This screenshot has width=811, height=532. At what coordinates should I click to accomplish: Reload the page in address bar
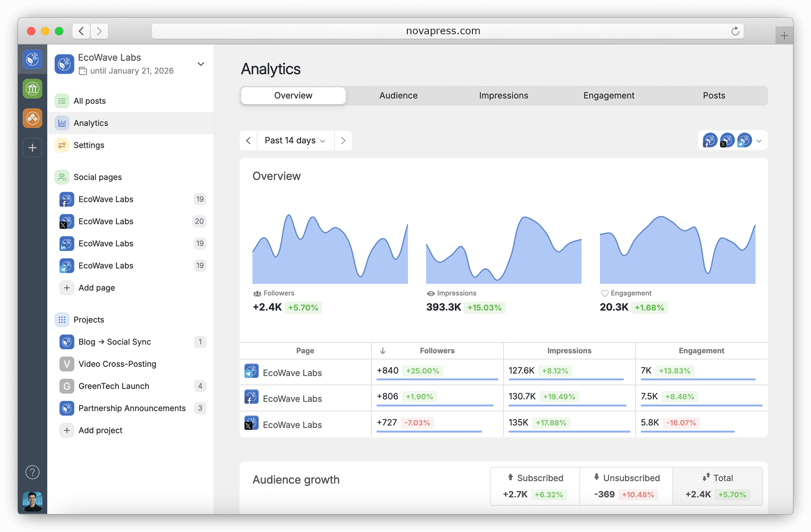(x=735, y=31)
